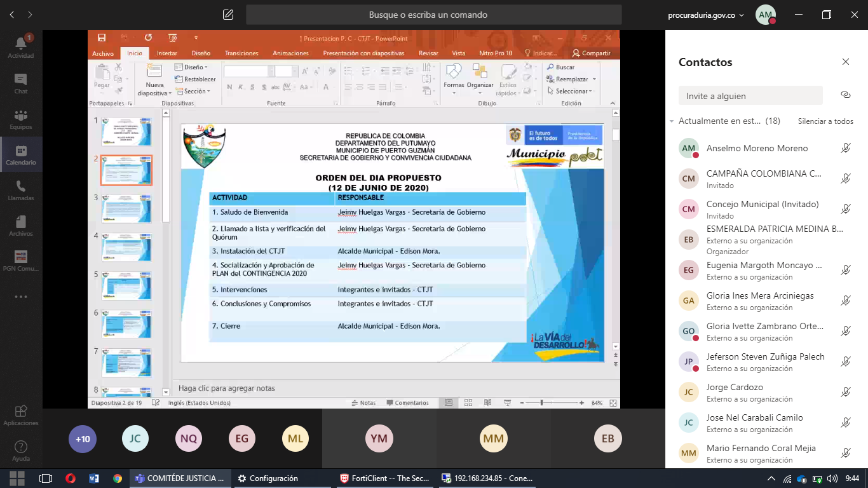The height and width of the screenshot is (488, 868).
Task: Toggle microphone mute for Gloria Ines Mera
Action: (845, 301)
